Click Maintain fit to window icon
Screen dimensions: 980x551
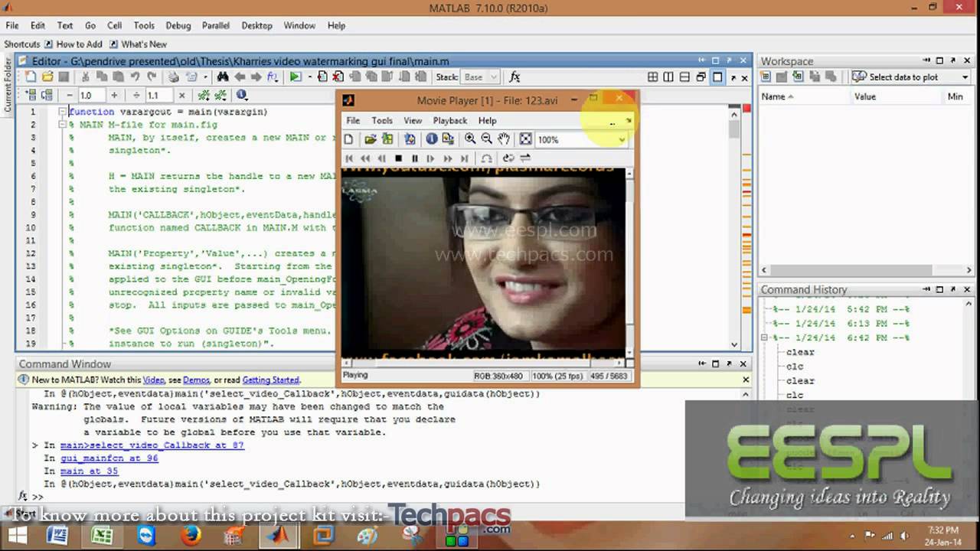[x=525, y=139]
